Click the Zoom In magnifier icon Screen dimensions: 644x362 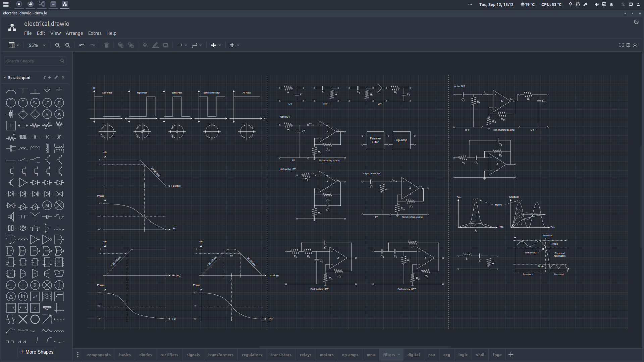point(58,45)
